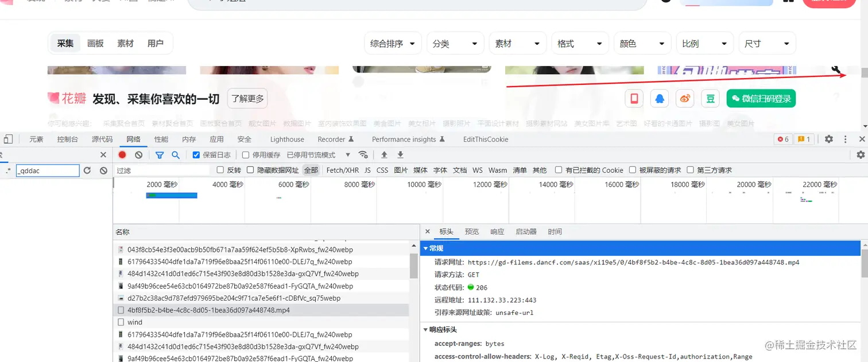Toggle regular expression search button
Screen dimensions: 868x362
coord(7,170)
